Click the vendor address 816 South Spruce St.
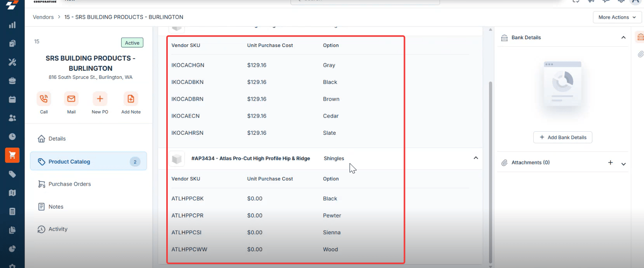The image size is (644, 268). [91, 77]
